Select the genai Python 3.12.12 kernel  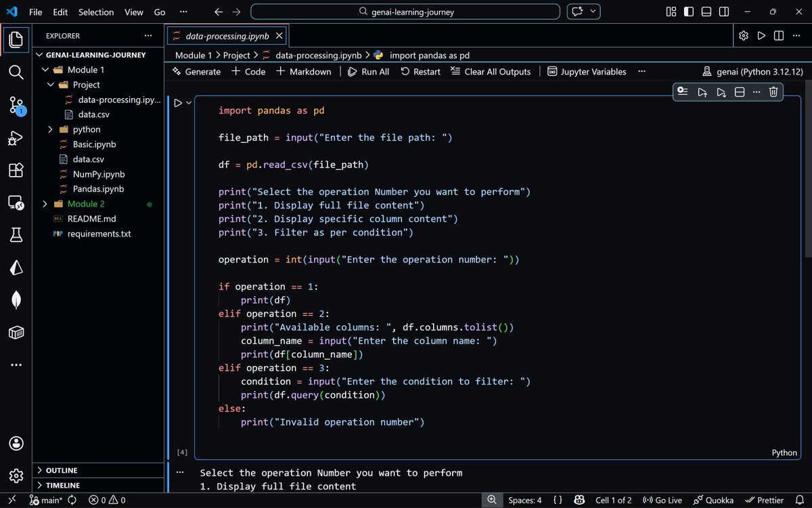click(752, 72)
